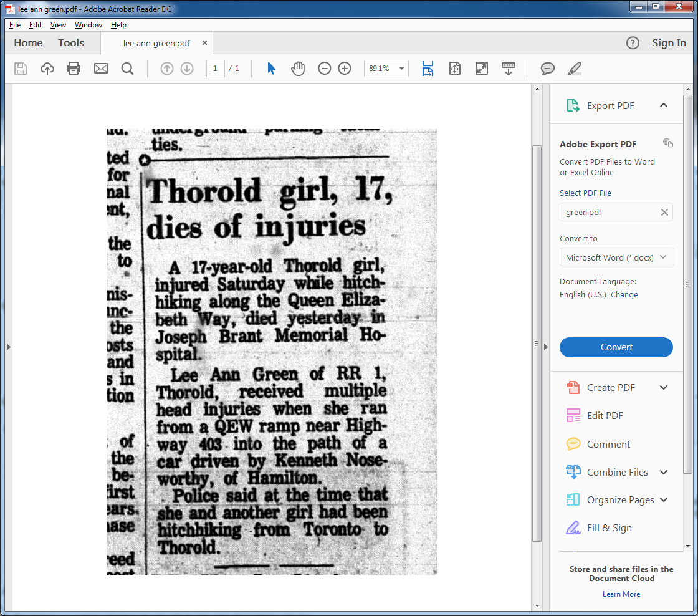Image resolution: width=698 pixels, height=616 pixels.
Task: Click the Fit to width scrolling icon
Action: 428,69
